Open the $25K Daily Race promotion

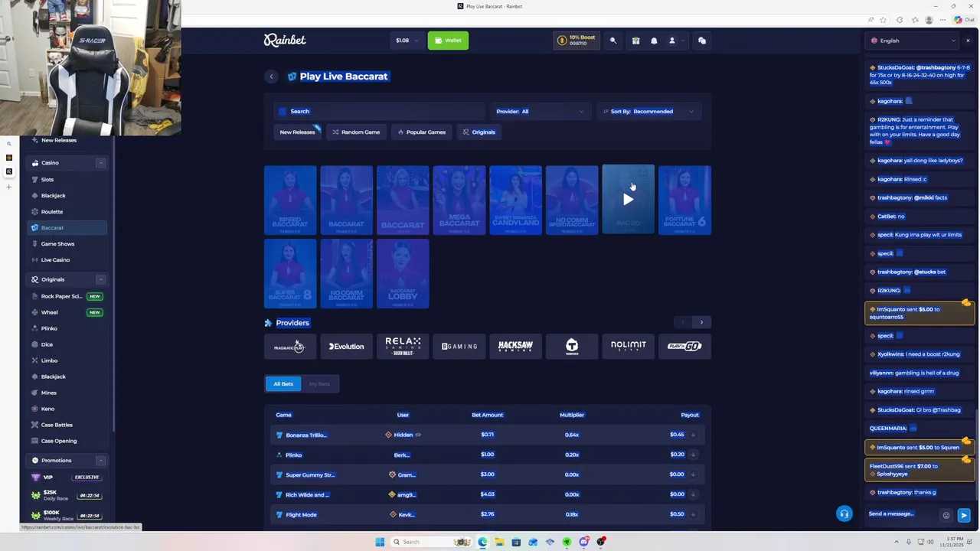(x=66, y=495)
